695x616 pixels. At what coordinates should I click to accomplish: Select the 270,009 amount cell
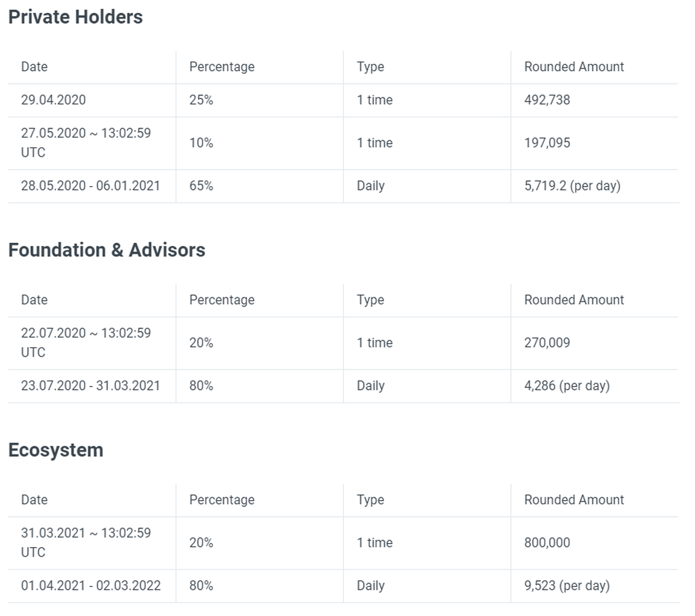tap(547, 342)
